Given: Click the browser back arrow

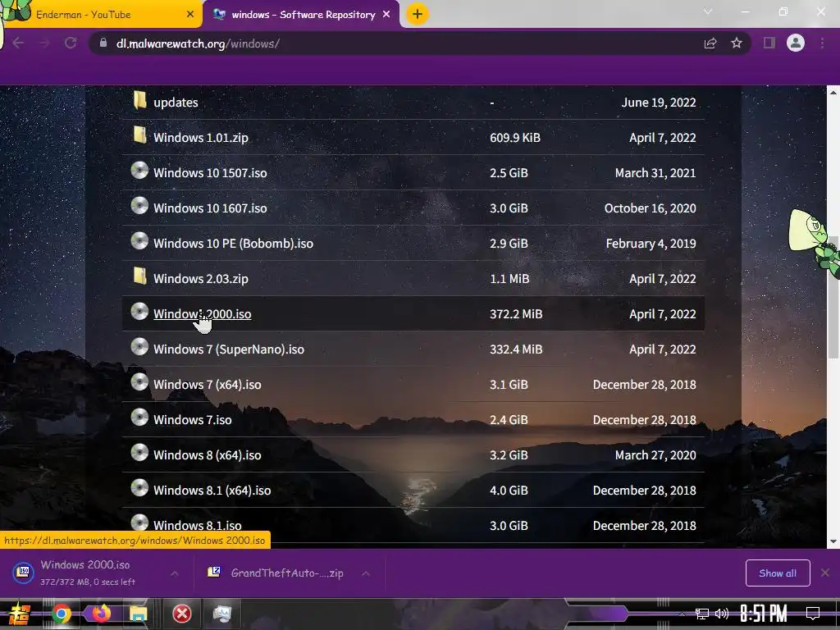Looking at the screenshot, I should click(18, 43).
